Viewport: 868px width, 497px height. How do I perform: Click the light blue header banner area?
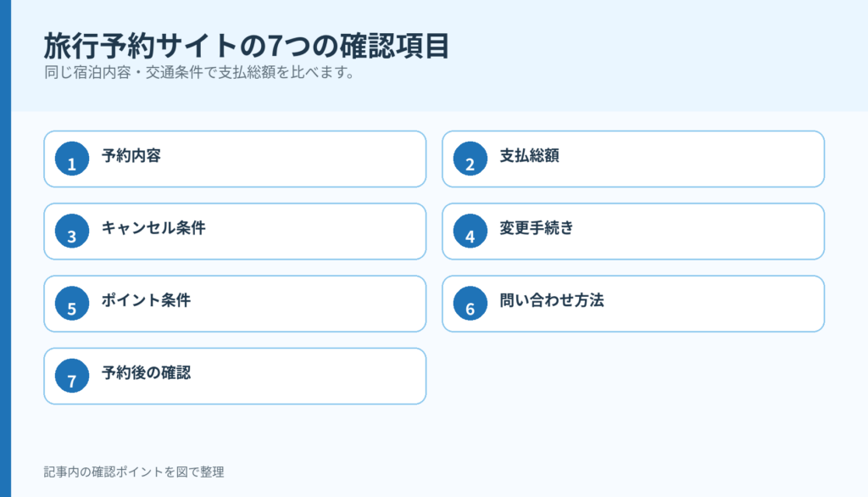pyautogui.click(x=440, y=55)
